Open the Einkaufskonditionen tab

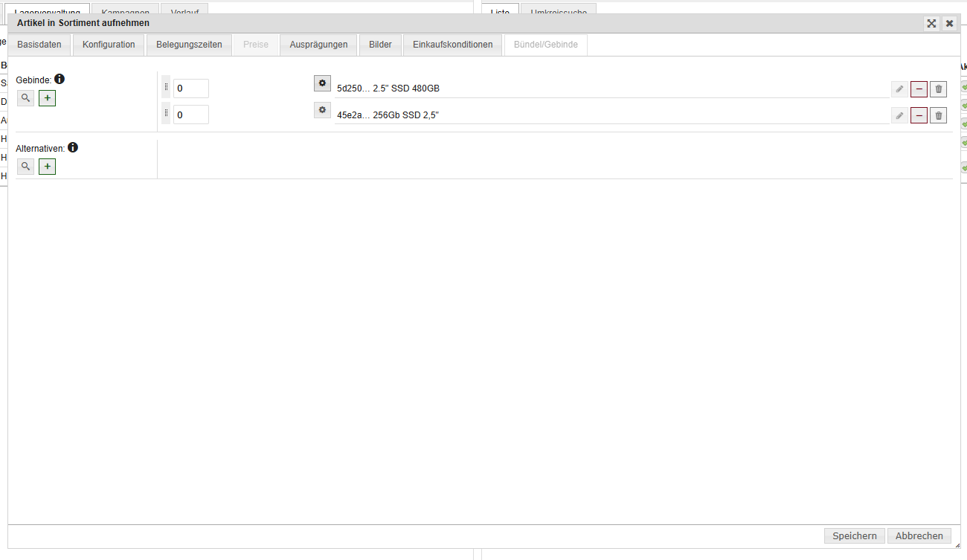tap(452, 45)
